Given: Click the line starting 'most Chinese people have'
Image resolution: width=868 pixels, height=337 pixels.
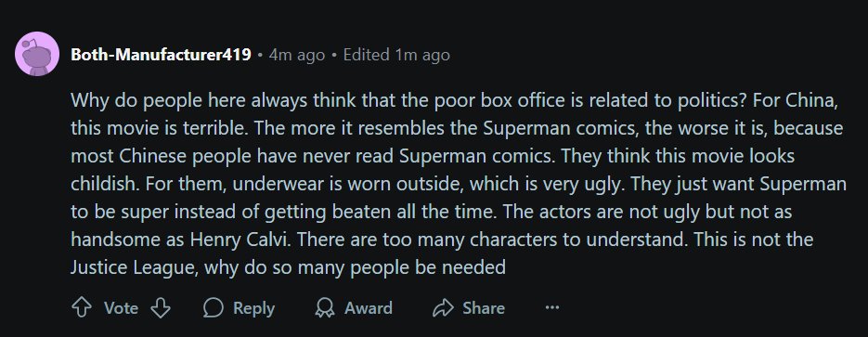Looking at the screenshot, I should [x=433, y=157].
